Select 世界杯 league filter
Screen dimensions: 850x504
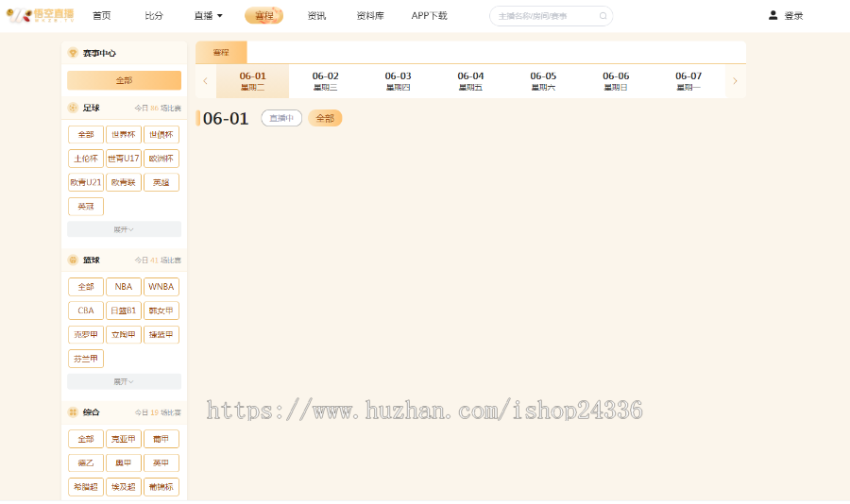point(124,134)
